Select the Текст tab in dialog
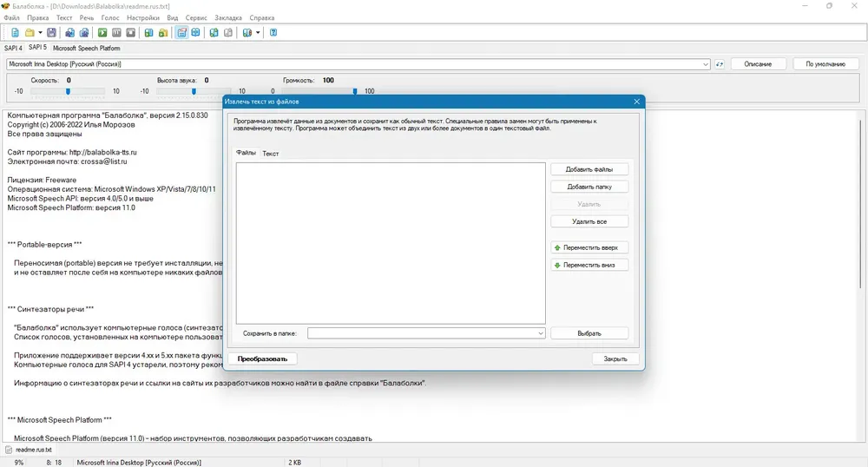 270,154
